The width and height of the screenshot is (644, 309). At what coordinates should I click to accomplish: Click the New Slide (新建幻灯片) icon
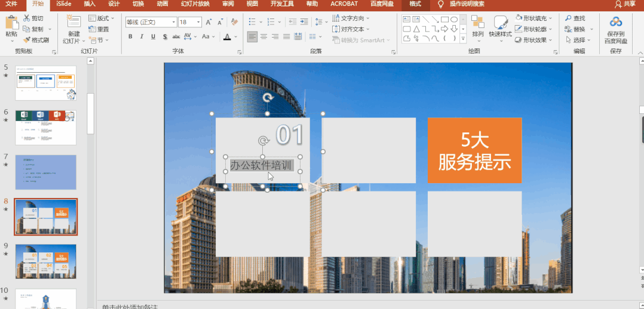coord(73,23)
